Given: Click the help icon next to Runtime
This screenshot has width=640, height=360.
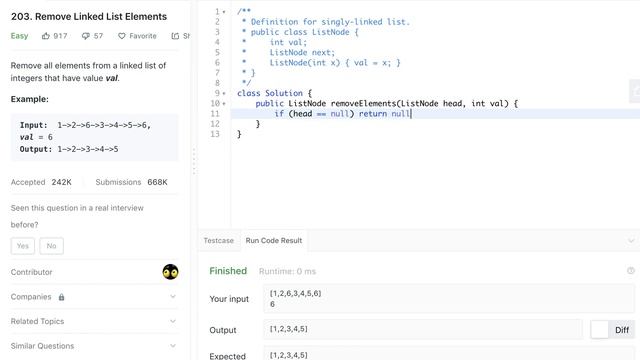Looking at the screenshot, I should pyautogui.click(x=631, y=271).
